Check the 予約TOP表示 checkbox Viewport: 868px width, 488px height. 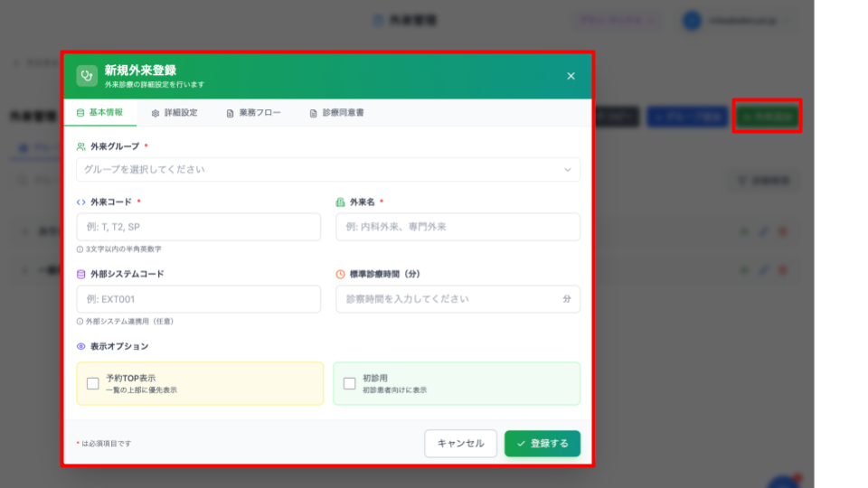pos(93,383)
